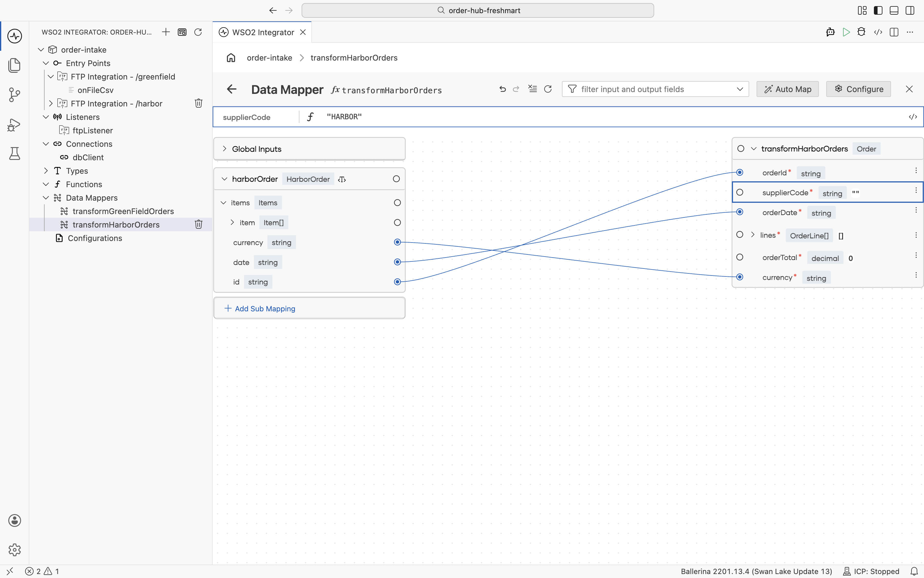Open the Testing flask icon
The height and width of the screenshot is (578, 924).
14,154
